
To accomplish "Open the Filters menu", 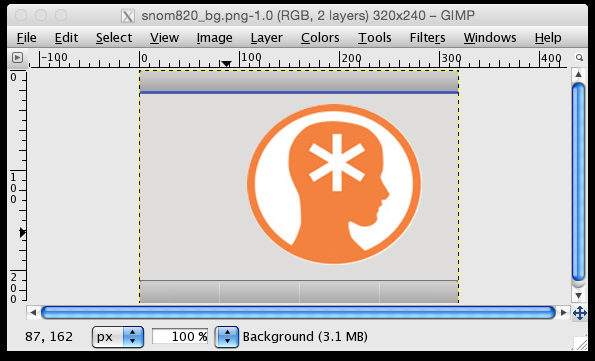I will point(427,38).
